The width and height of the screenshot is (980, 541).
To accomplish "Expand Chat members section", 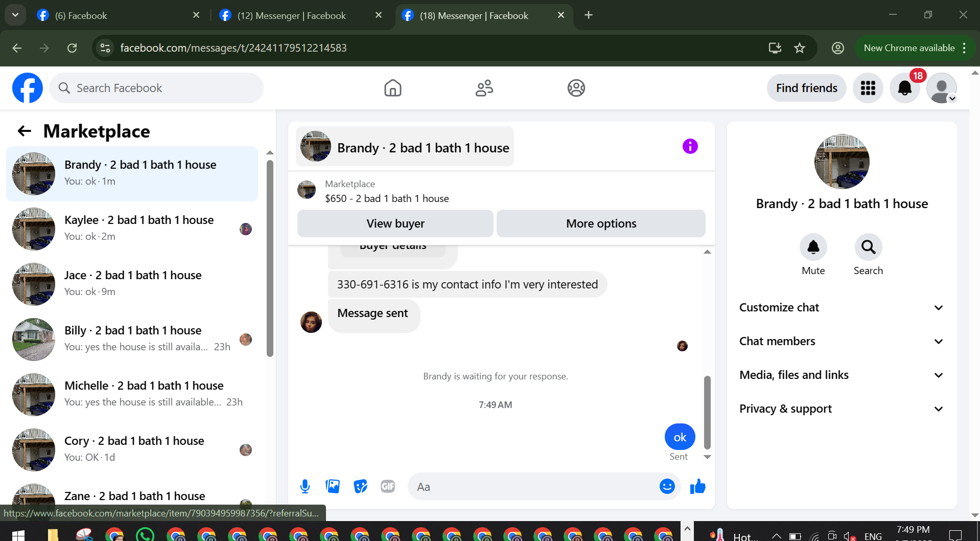I will point(842,341).
